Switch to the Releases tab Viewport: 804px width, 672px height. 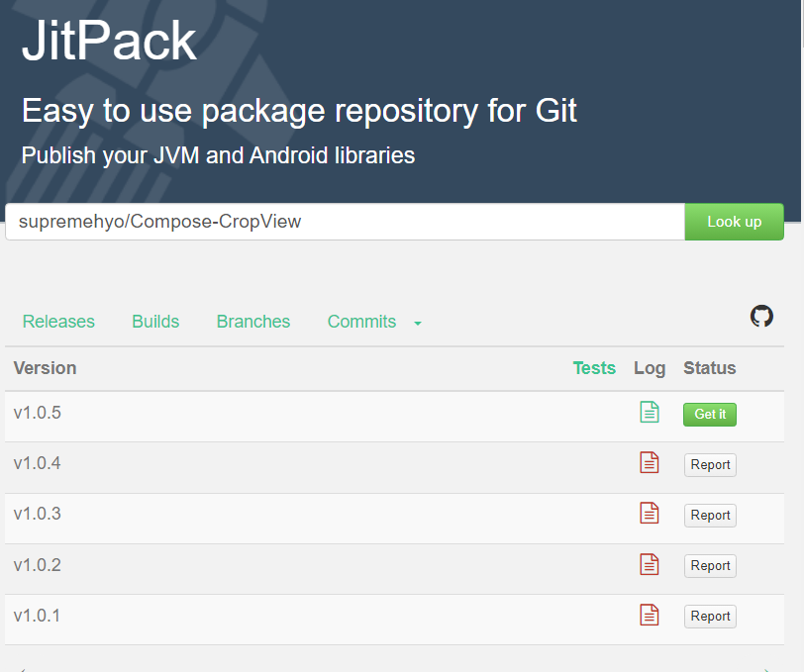[x=58, y=322]
